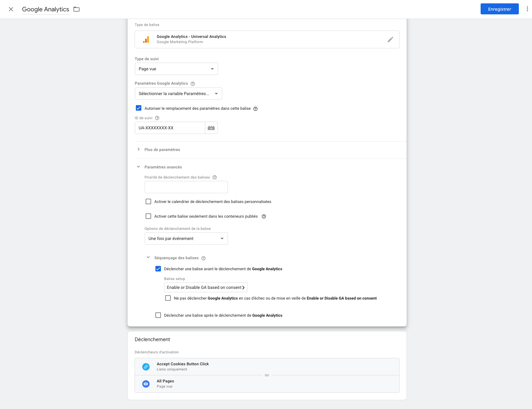Screen dimensions: 532x409
Task: Click the All Pages trigger eye icon
Action: tap(146, 384)
